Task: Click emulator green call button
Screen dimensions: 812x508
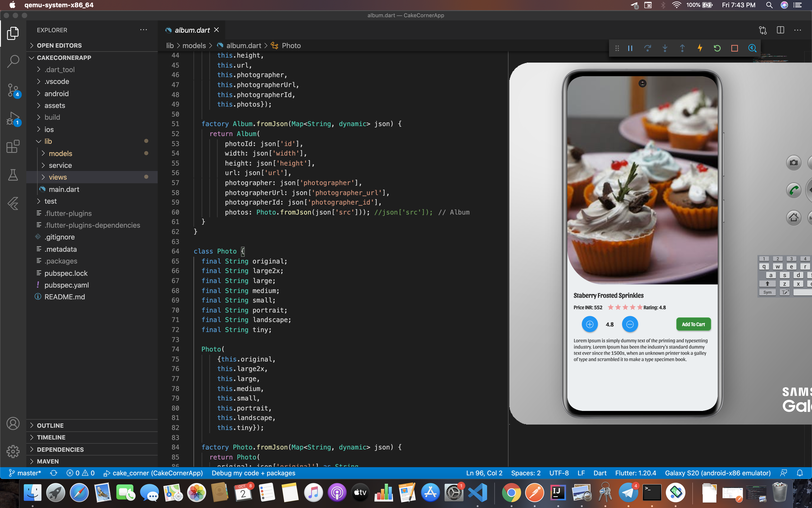Action: [794, 190]
